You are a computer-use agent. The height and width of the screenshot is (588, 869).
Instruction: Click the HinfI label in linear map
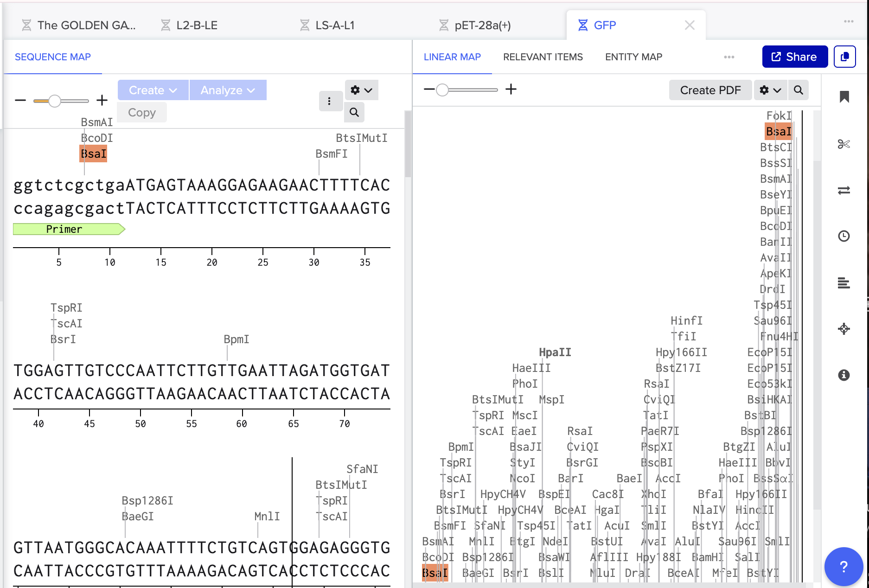687,320
